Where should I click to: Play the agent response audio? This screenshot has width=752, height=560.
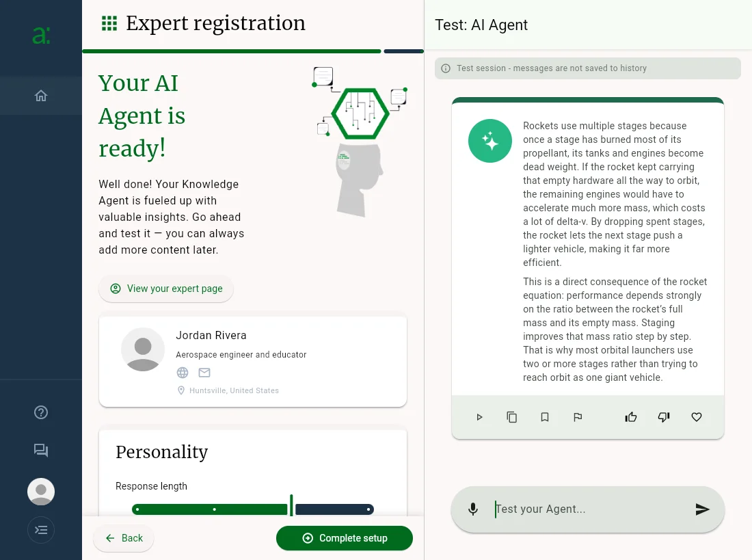[479, 417]
